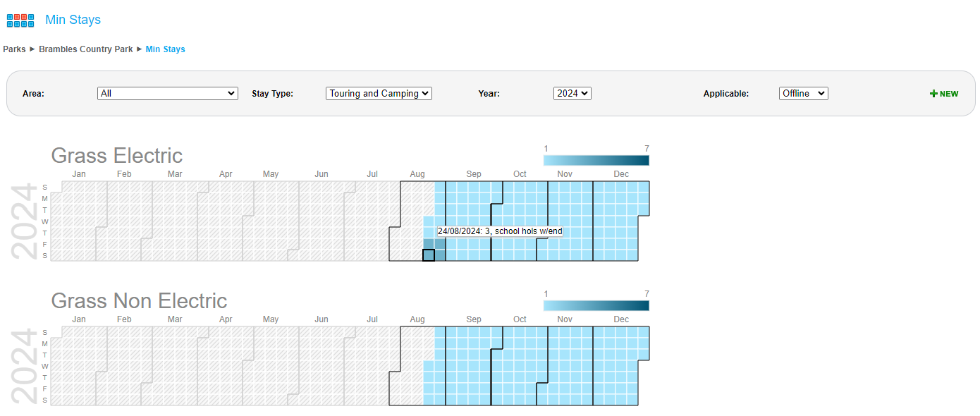This screenshot has width=980, height=416.
Task: Click the Parks breadcrumb link
Action: pos(14,49)
